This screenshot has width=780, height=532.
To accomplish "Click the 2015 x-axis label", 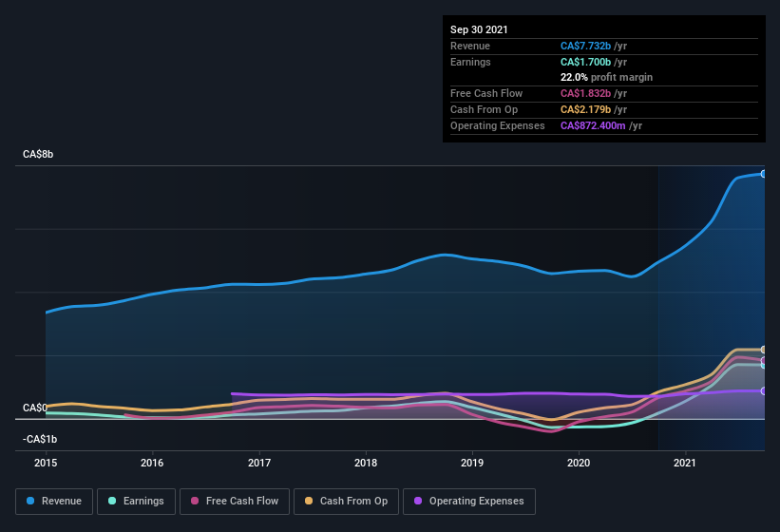I will (46, 463).
